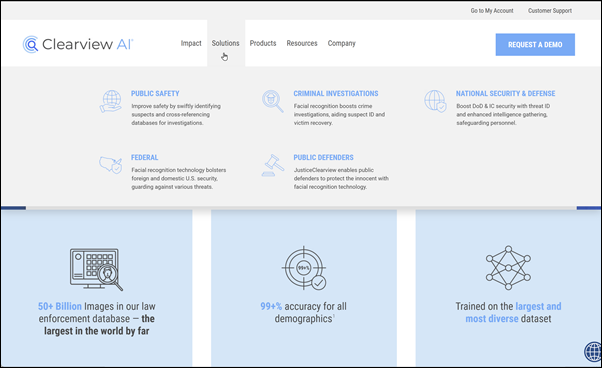The height and width of the screenshot is (368, 602).
Task: Open the Public Safety solution link
Action: [x=155, y=94]
